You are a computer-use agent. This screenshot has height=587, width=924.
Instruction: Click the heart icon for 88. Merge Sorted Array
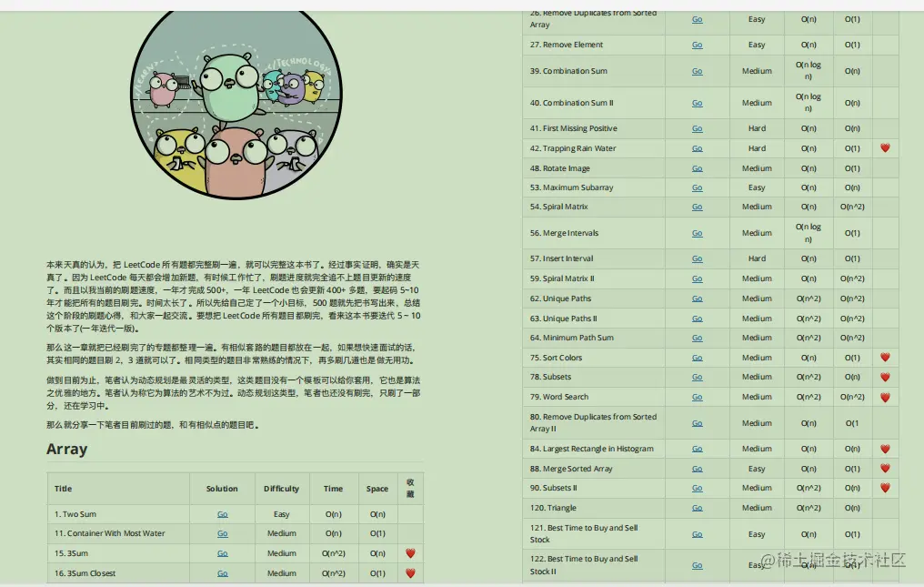coord(885,469)
